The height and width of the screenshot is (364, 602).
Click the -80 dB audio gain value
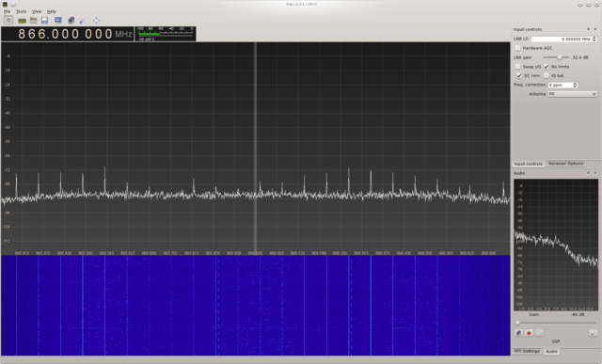coord(578,314)
